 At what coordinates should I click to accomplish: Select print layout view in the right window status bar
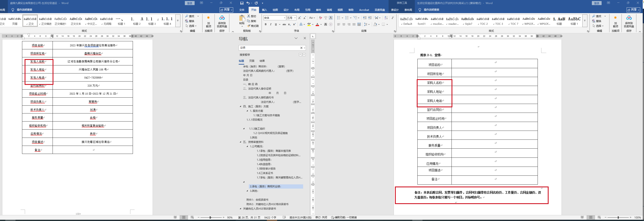click(591, 217)
